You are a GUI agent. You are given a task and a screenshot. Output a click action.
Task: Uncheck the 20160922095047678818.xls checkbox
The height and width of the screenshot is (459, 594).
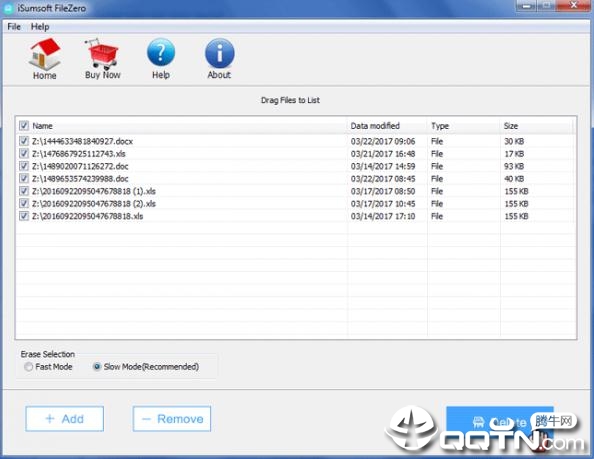(x=24, y=216)
